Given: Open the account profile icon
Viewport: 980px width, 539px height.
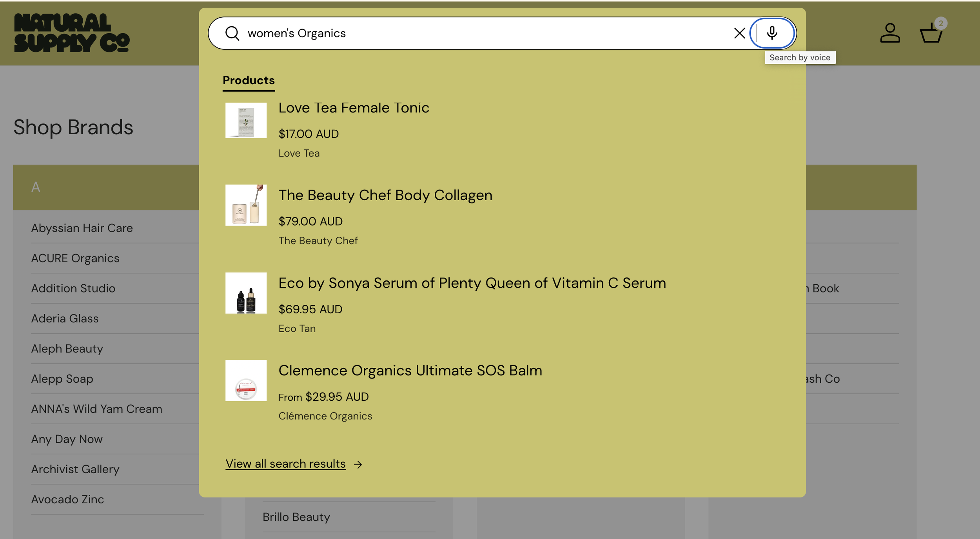Looking at the screenshot, I should pyautogui.click(x=890, y=33).
